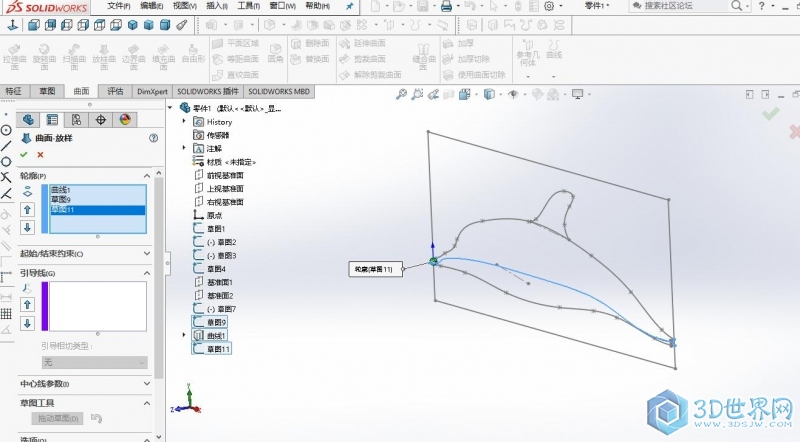Screen dimensions: 800x442
Task: Collapse the 轮廓(P) profiles section
Action: click(x=147, y=176)
